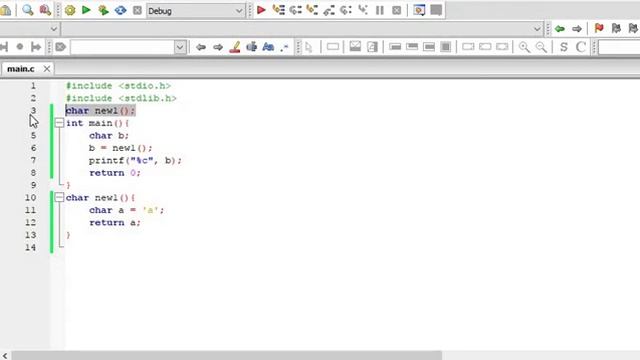This screenshot has width=640, height=360.
Task: Toggle match case Aa icon
Action: tap(268, 47)
